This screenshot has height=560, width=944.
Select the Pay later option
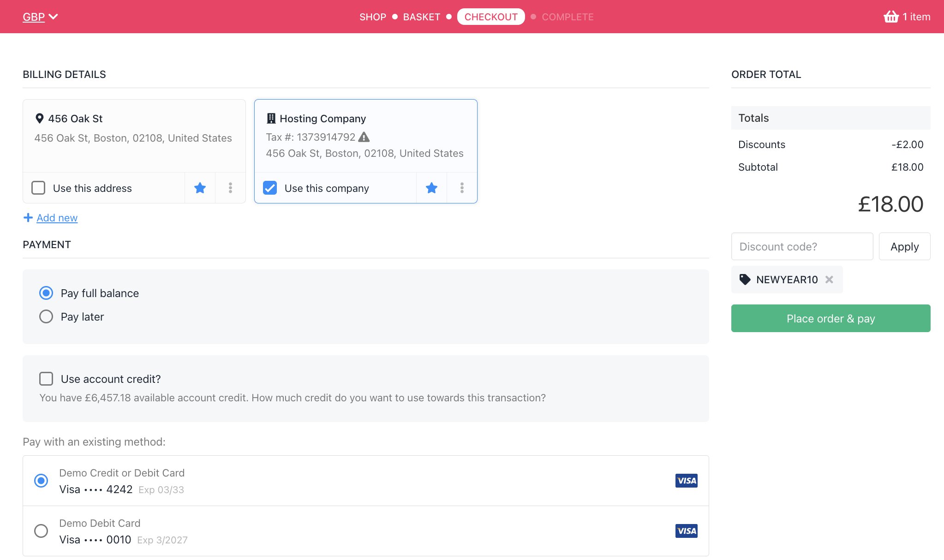(46, 316)
